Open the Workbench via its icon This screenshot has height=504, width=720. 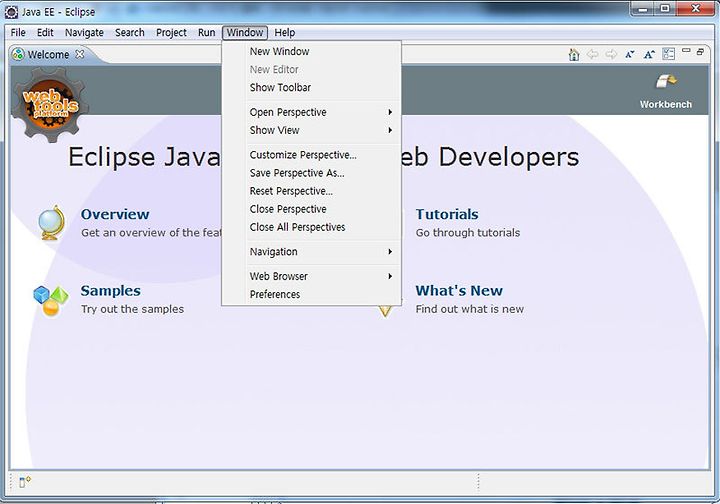(x=666, y=81)
